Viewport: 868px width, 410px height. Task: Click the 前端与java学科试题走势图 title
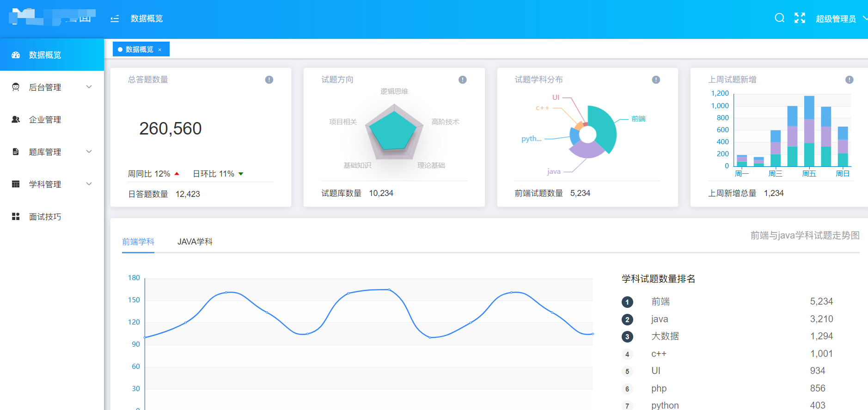(x=805, y=235)
